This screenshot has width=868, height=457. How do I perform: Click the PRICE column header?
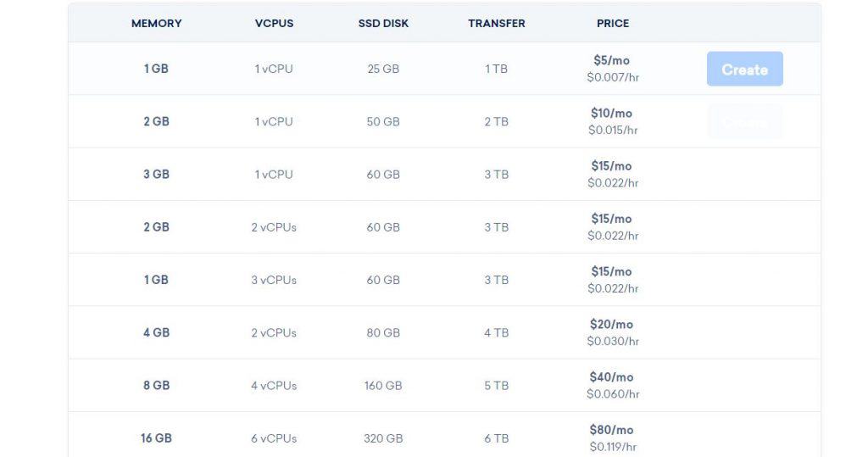coord(613,23)
